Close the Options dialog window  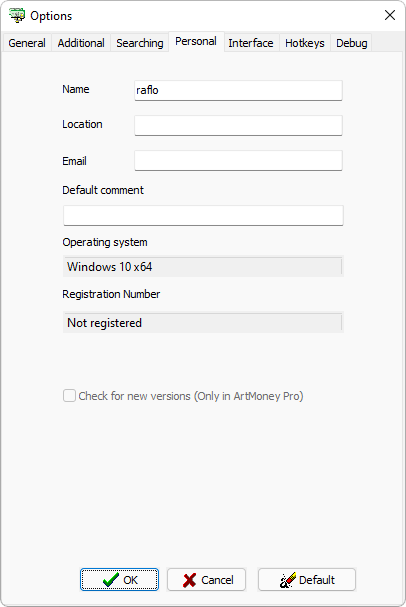point(390,15)
